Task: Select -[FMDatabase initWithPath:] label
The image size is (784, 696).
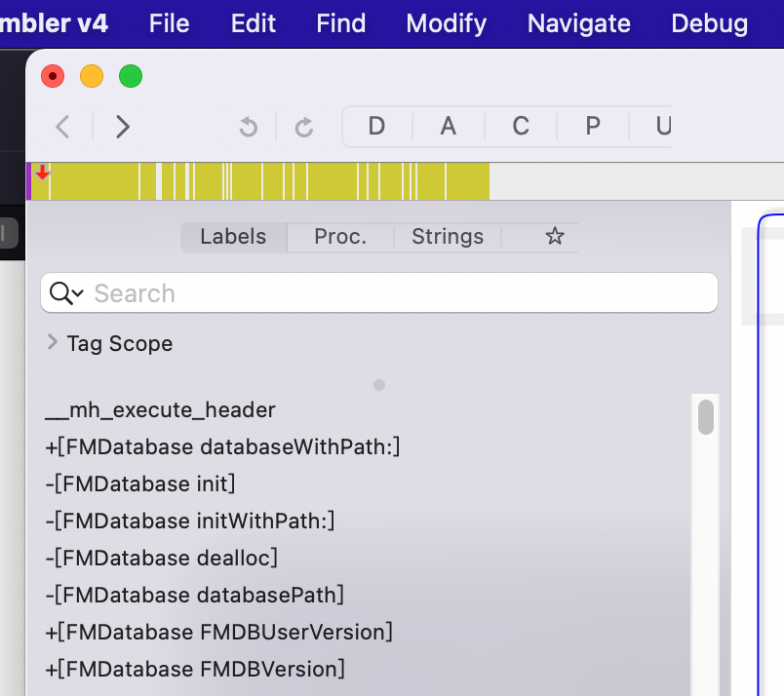Action: click(190, 521)
